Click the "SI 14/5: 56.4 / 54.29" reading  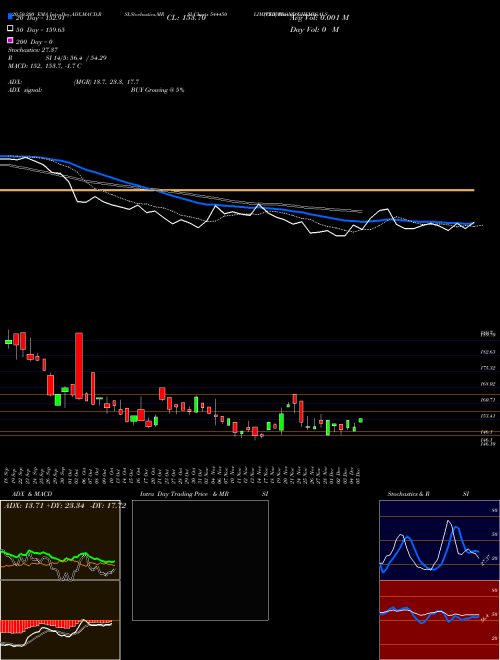click(76, 58)
